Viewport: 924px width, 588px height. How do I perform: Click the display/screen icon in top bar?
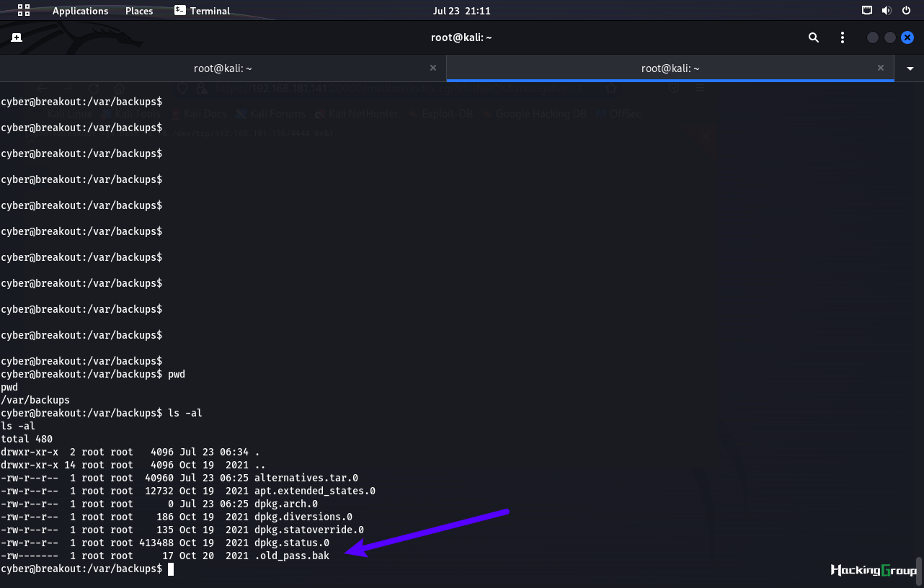point(867,10)
